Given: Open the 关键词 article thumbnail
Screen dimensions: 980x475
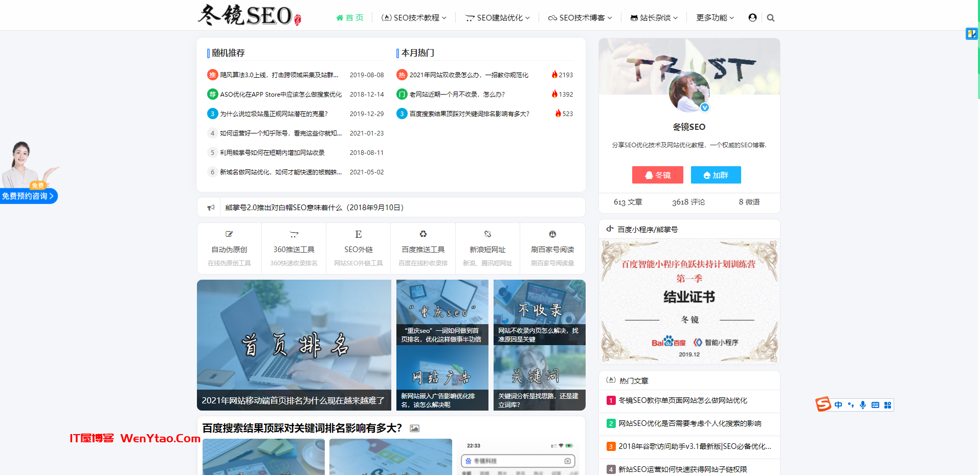Looking at the screenshot, I should tap(540, 378).
